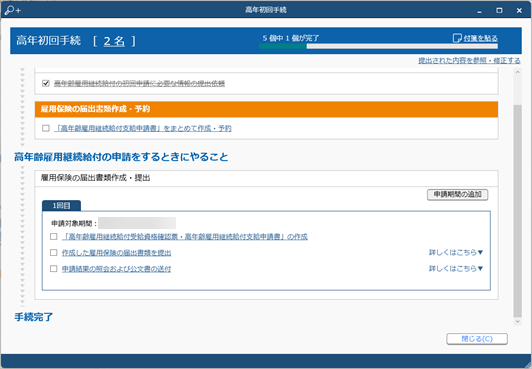Viewport: 532px width, 369px height.
Task: Click the 高年齢雇用継続給付の申請をするときにやること heading
Action: point(121,157)
